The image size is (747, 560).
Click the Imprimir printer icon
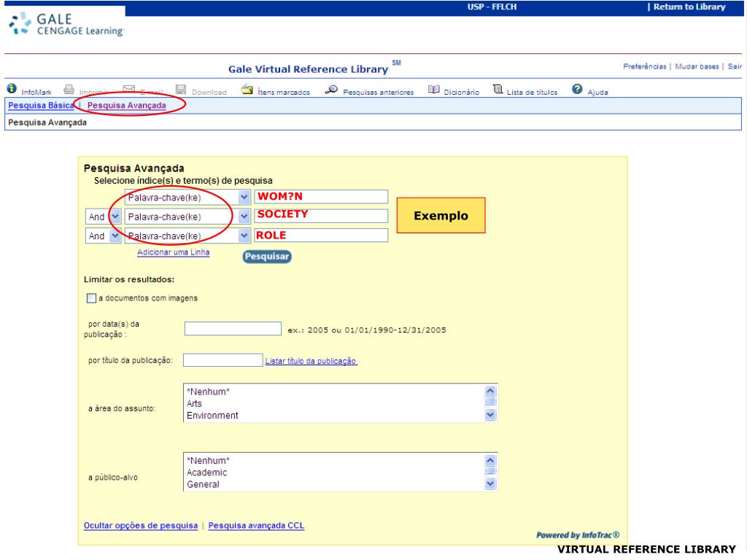click(x=69, y=89)
